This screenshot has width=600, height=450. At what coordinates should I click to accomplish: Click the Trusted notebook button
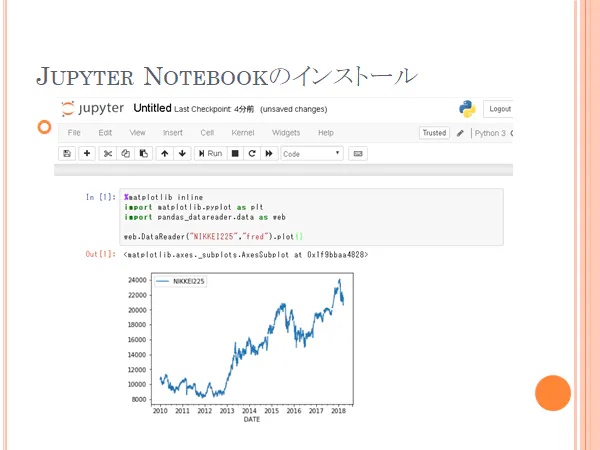click(x=434, y=133)
